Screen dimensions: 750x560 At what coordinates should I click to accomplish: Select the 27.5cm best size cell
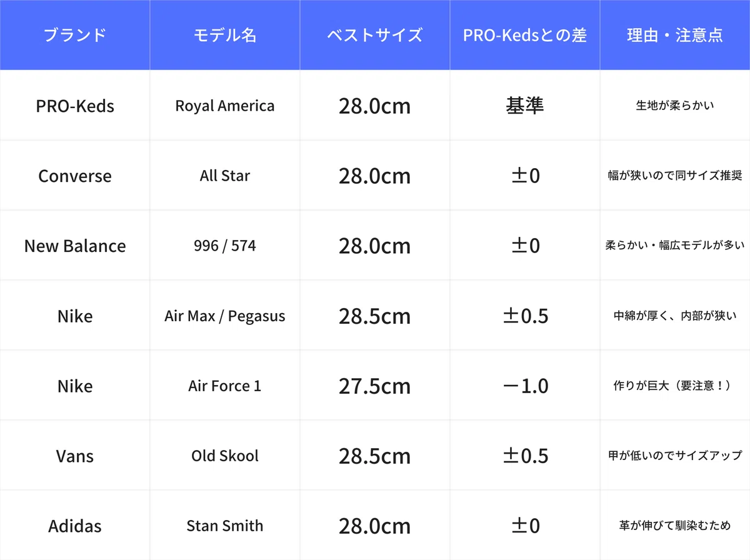point(375,386)
